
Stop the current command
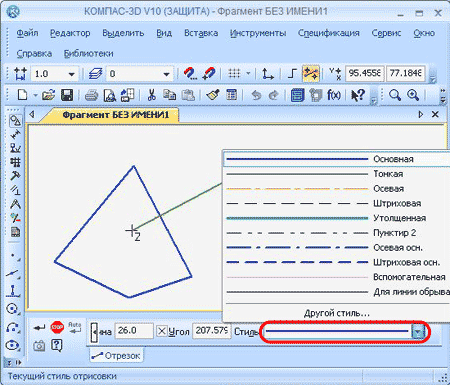(57, 327)
